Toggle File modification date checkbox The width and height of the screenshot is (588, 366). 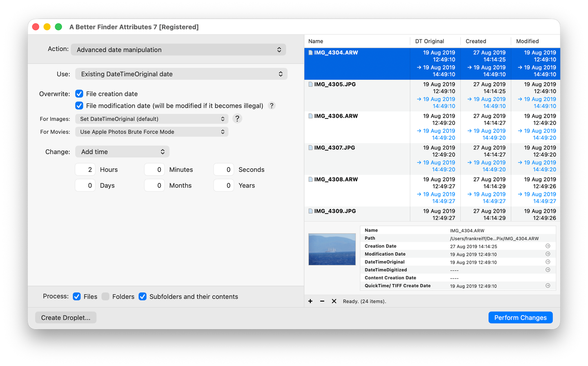click(x=79, y=105)
